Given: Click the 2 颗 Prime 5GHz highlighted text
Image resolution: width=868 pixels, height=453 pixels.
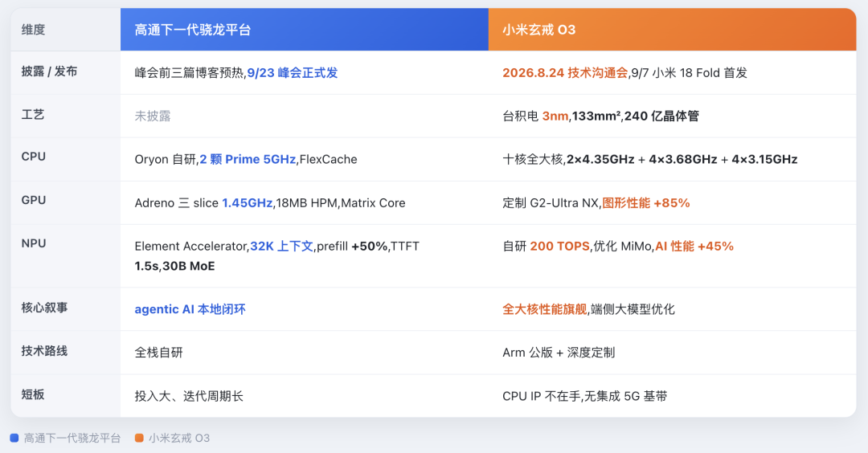Looking at the screenshot, I should click(x=248, y=159).
